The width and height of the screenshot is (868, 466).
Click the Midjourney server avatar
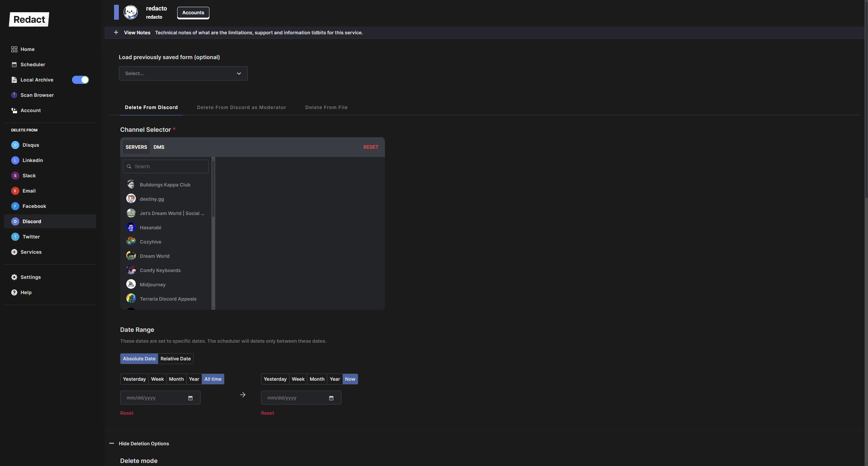(x=131, y=284)
